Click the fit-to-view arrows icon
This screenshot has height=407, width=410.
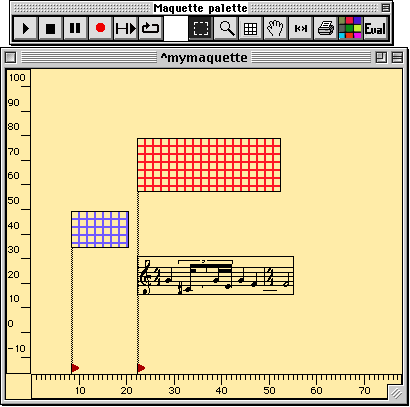[x=301, y=29]
